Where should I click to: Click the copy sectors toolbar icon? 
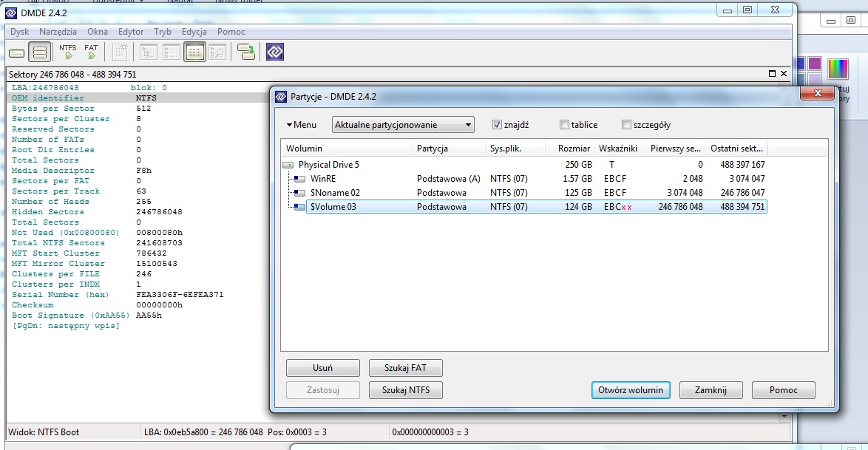pyautogui.click(x=245, y=52)
